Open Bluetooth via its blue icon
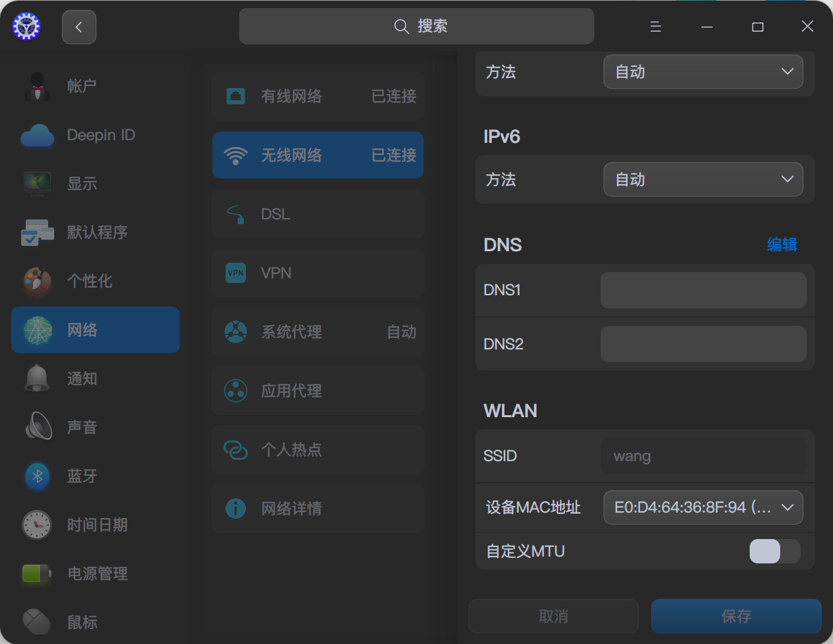This screenshot has width=833, height=644. [37, 476]
